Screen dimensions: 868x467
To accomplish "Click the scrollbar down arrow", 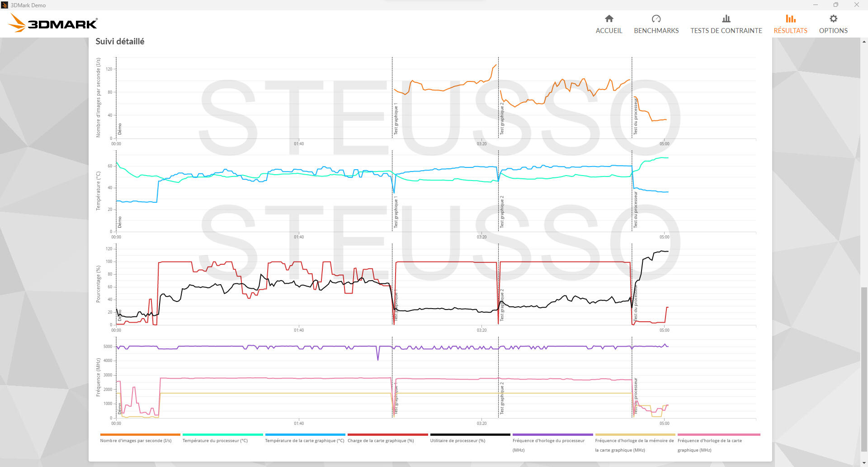I will point(864,463).
